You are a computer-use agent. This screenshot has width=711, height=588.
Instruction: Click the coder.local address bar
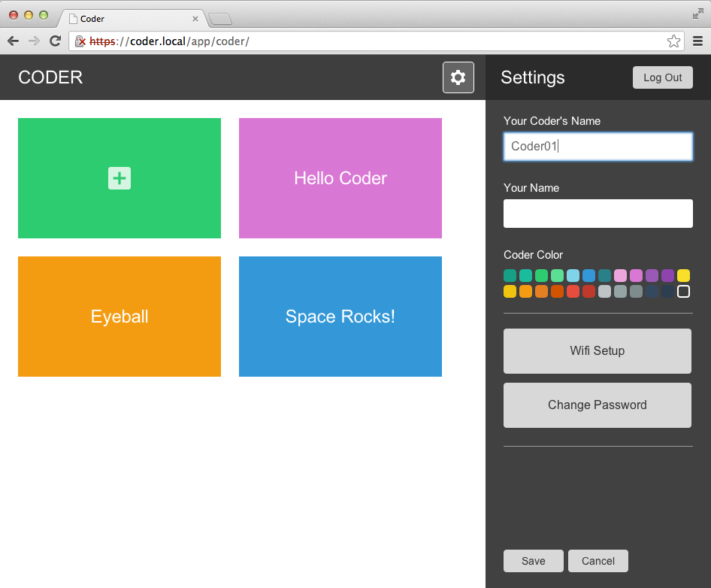pos(377,41)
